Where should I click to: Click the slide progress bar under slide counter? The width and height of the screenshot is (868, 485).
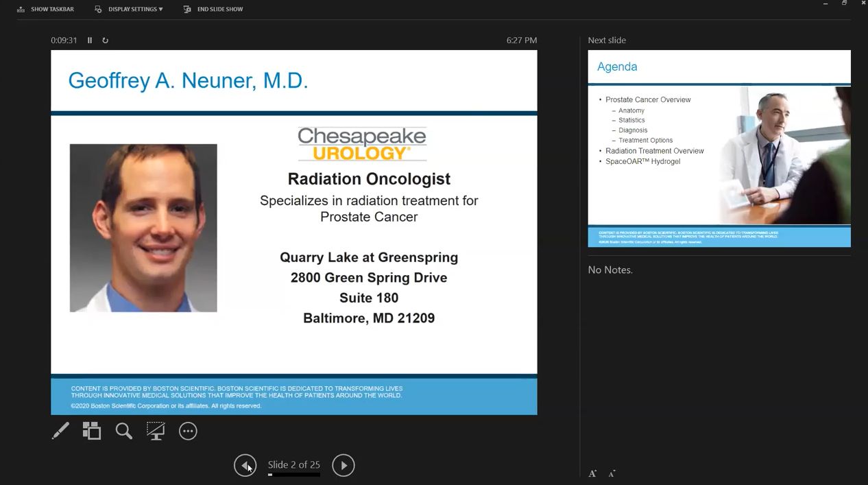coord(293,474)
